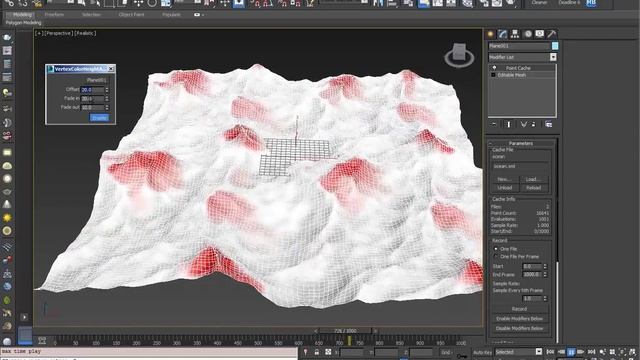Step to next frame button
Image resolution: width=640 pixels, height=360 pixels.
tap(581, 352)
